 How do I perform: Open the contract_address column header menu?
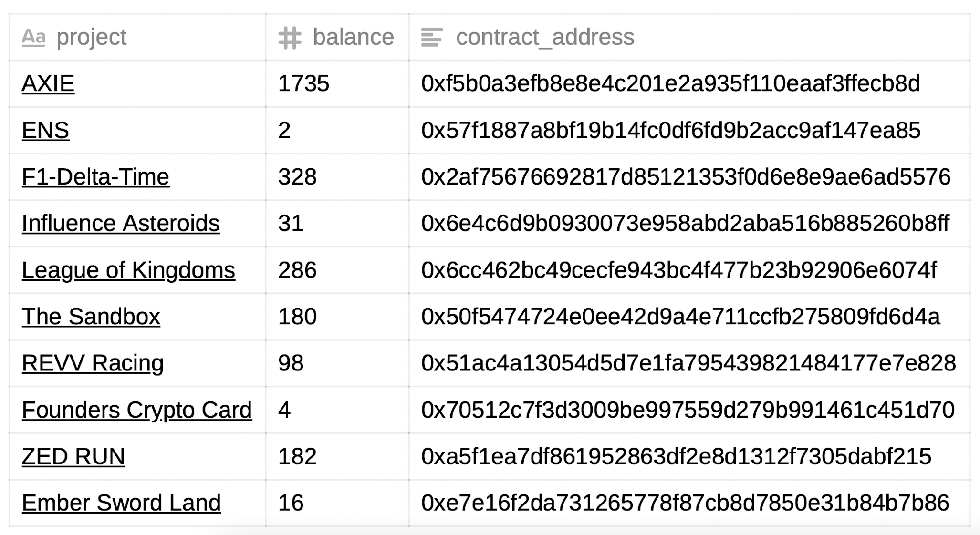tap(689, 37)
